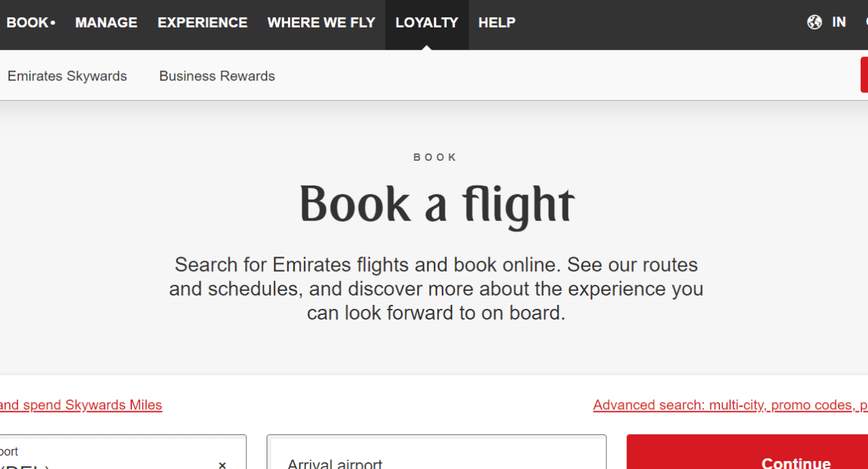Go to Emirates Skywards page

pyautogui.click(x=67, y=76)
